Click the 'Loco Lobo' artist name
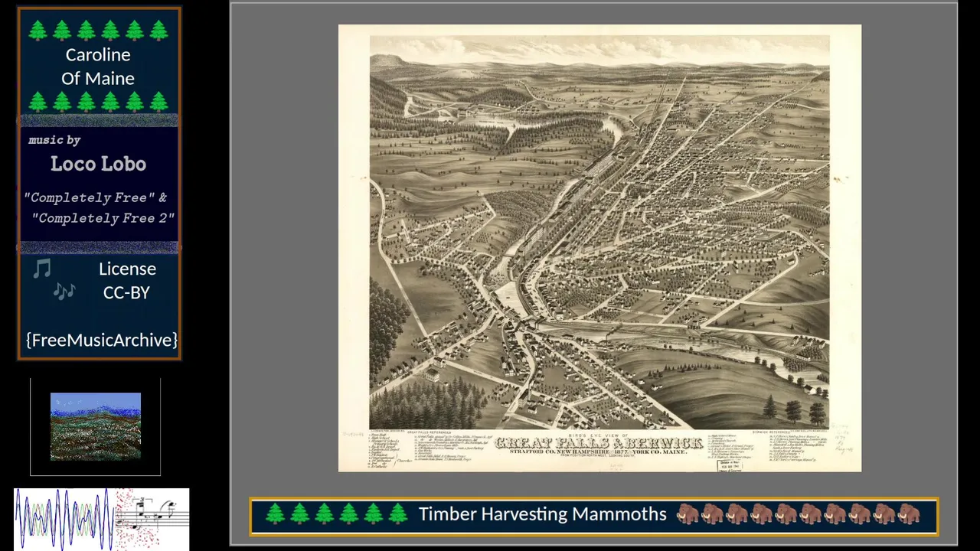 [98, 164]
